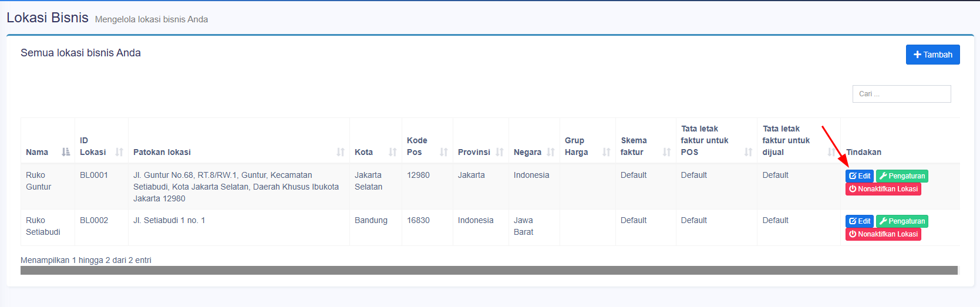Screen dimensions: 980x307
Task: Sort by ID Lokasi column icon
Action: click(x=119, y=152)
